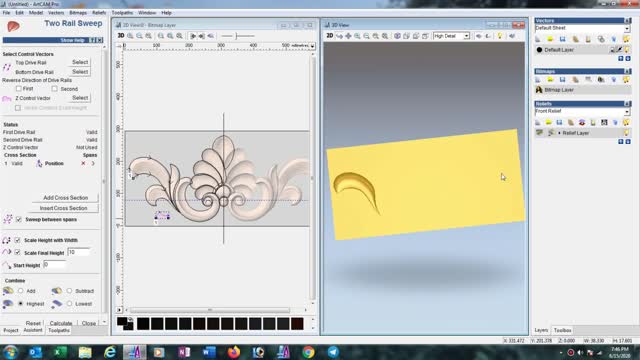Click first zoom magnifier in 2D View toolbar
The height and width of the screenshot is (360, 640).
pos(130,36)
